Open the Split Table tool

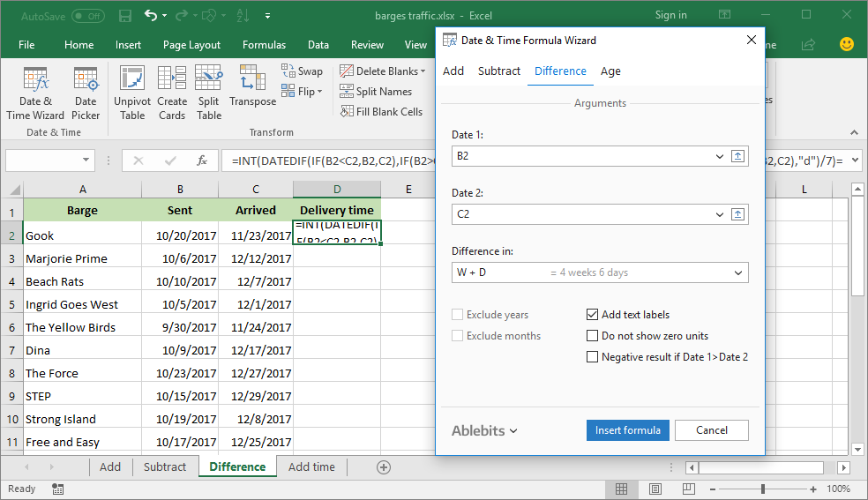tap(209, 93)
